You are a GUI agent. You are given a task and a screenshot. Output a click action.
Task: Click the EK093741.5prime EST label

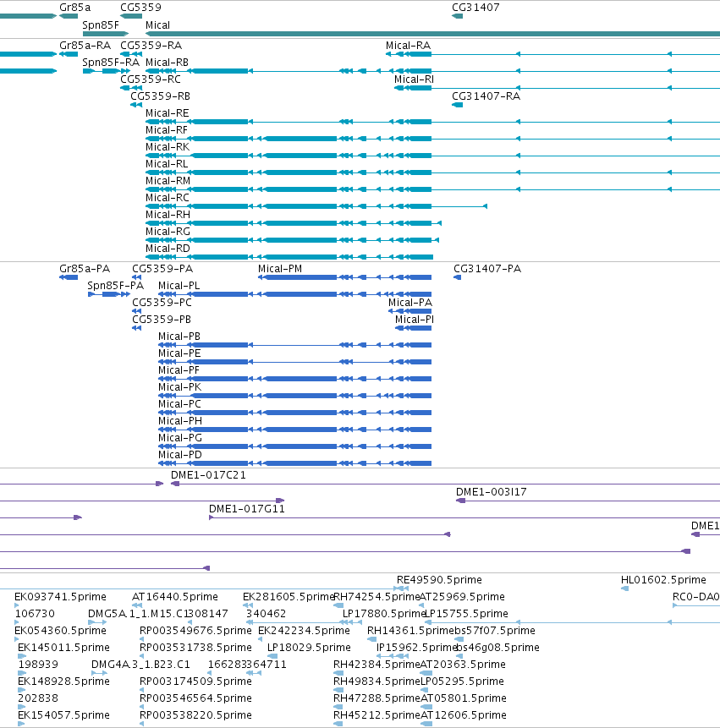(x=60, y=597)
